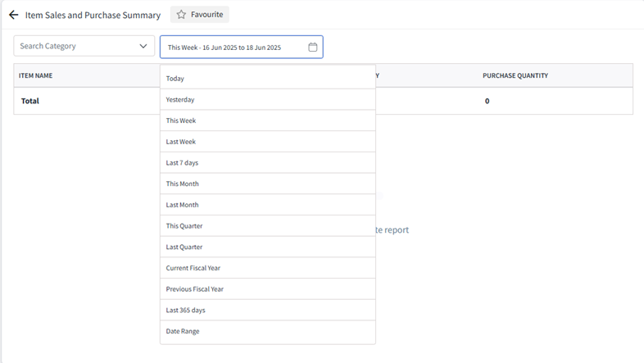Click into the Search Category field
Image resolution: width=644 pixels, height=363 pixels.
(x=84, y=46)
